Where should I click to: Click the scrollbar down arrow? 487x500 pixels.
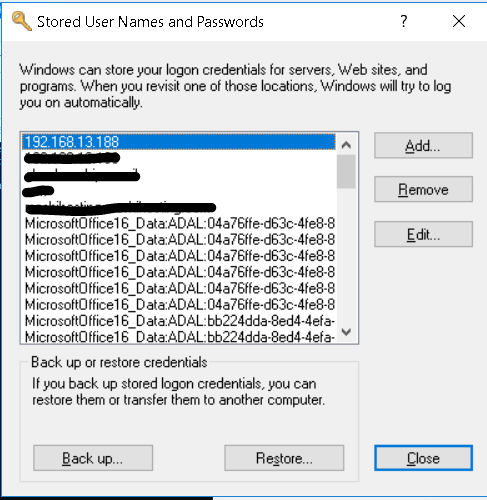[346, 332]
